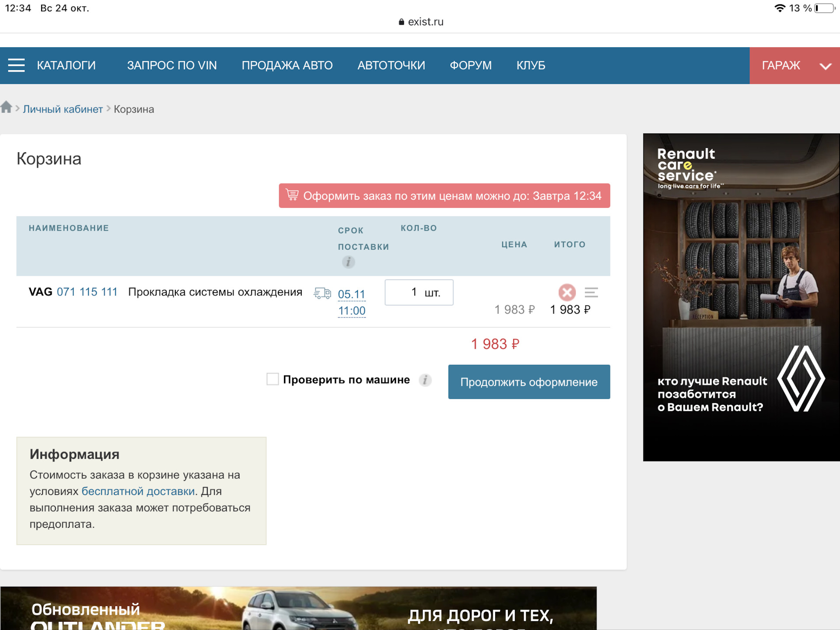Click Продолжить оформление button
This screenshot has width=840, height=630.
pos(528,382)
